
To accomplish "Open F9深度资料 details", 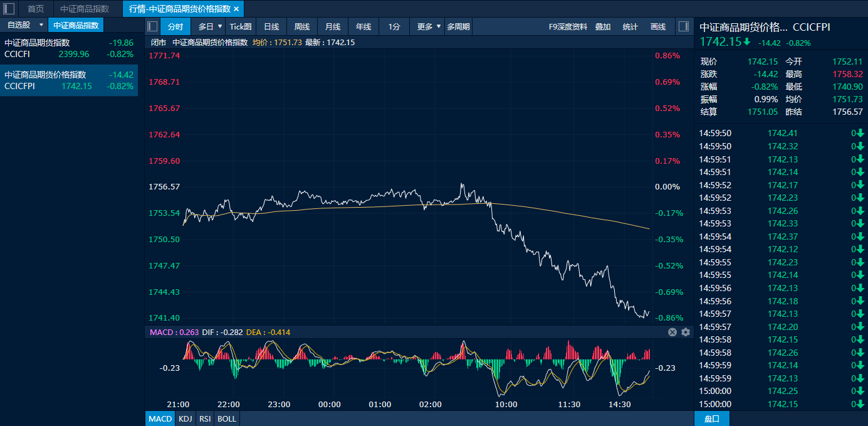I will point(568,26).
